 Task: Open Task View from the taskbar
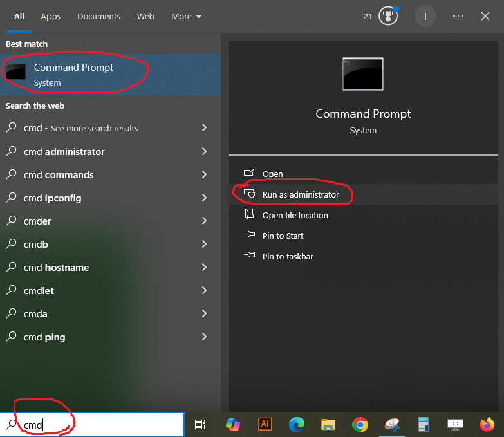(200, 425)
